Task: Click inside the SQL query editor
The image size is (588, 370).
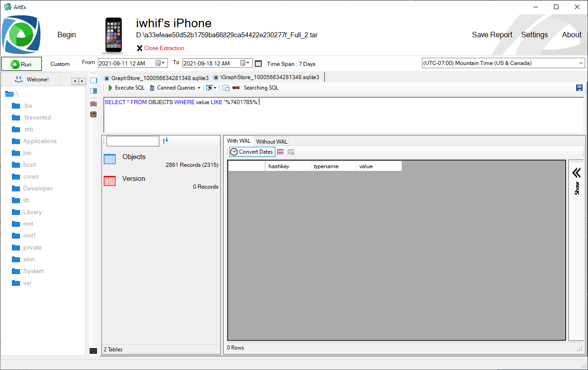Action: 344,115
